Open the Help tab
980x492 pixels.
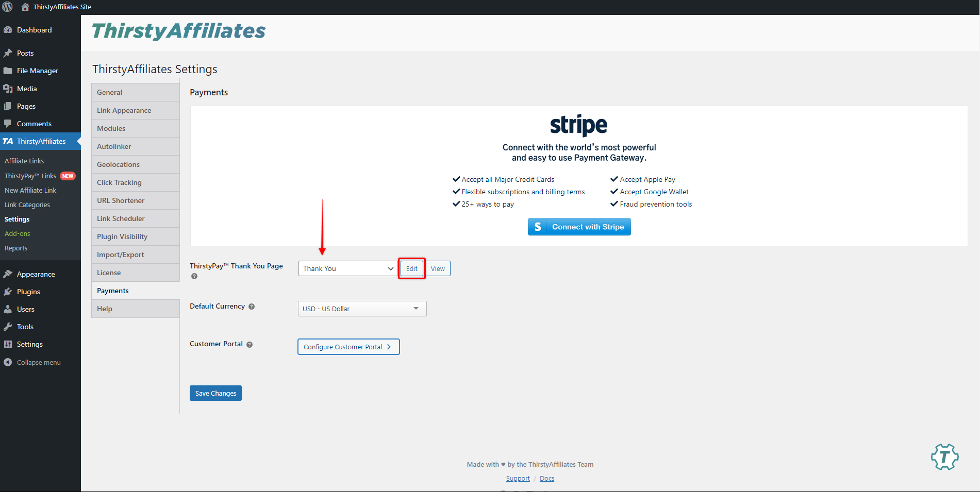[136, 309]
